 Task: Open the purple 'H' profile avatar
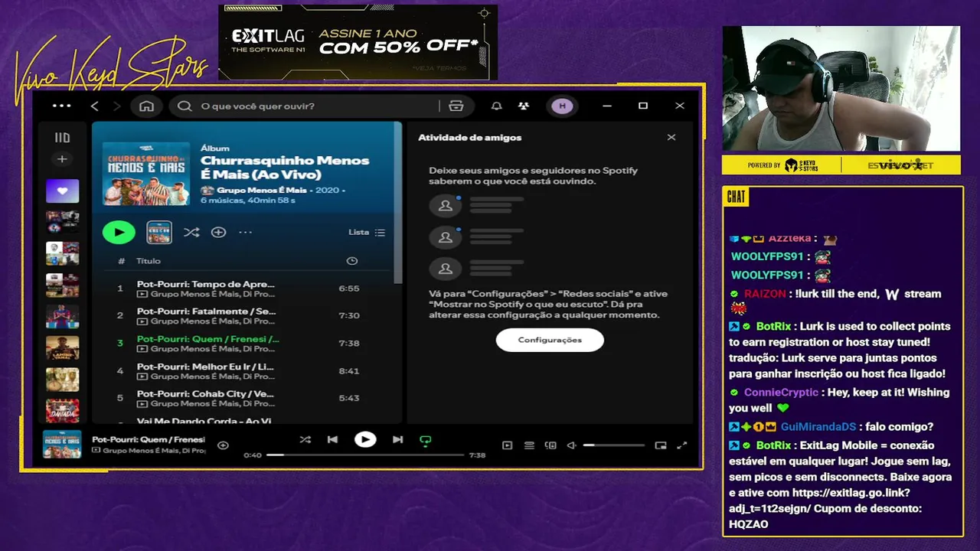(563, 106)
